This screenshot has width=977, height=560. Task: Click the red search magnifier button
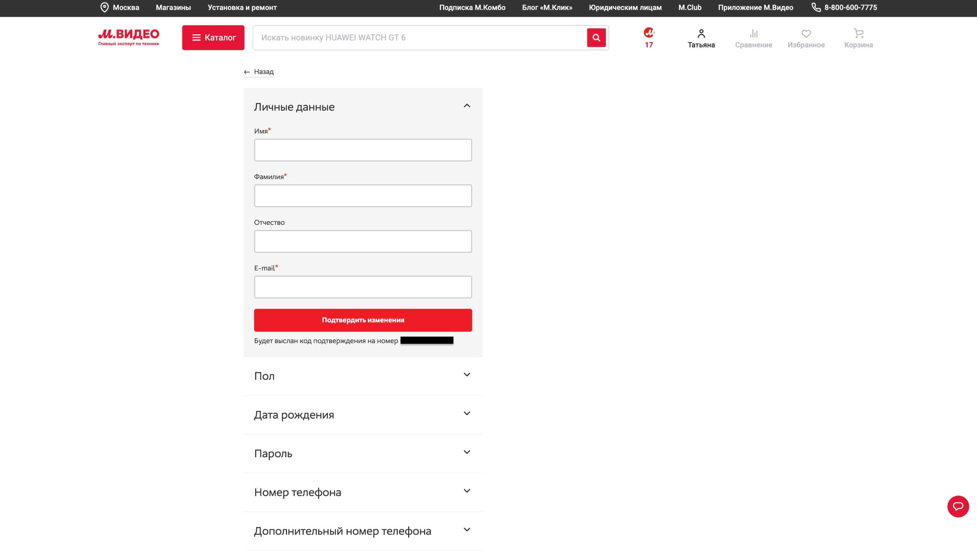point(596,38)
